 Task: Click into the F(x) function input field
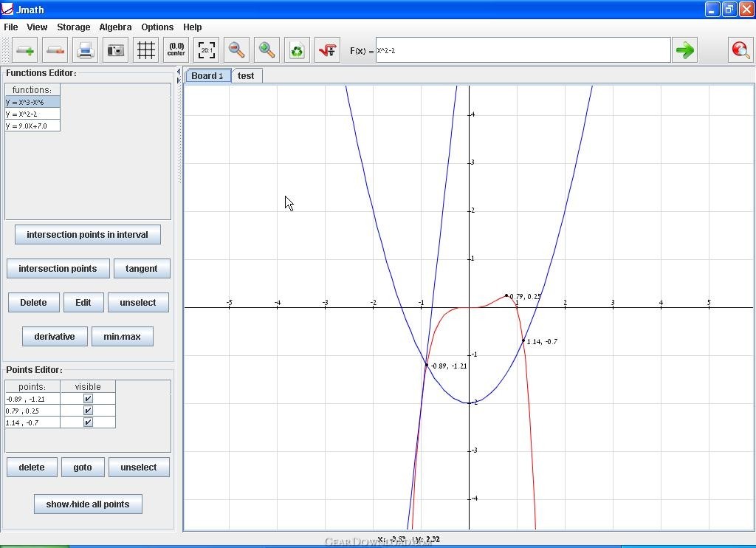click(523, 50)
